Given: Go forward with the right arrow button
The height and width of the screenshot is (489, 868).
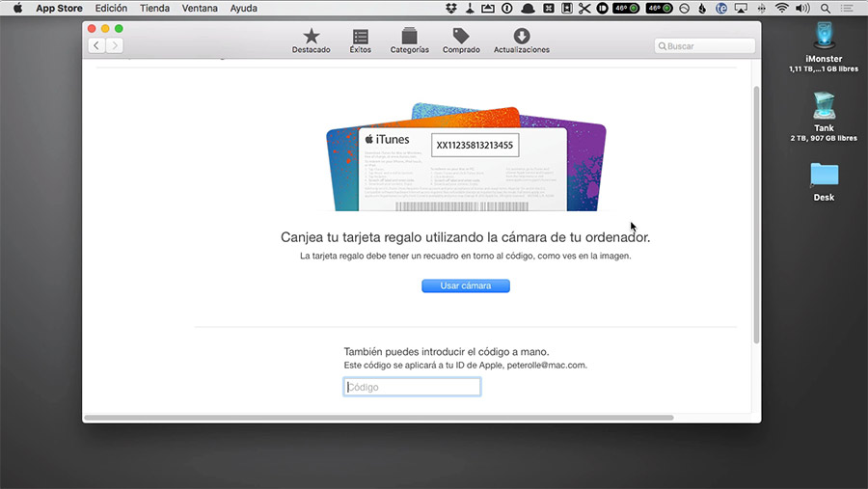Looking at the screenshot, I should (115, 45).
